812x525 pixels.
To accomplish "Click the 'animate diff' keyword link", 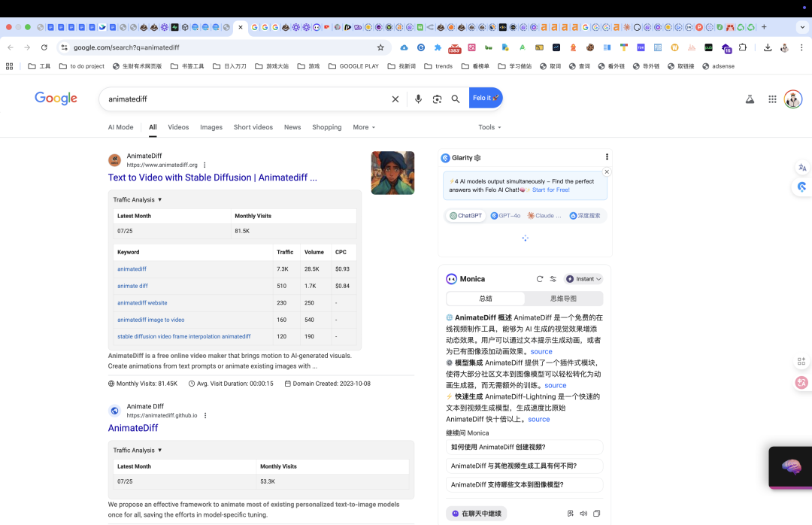I will click(132, 286).
